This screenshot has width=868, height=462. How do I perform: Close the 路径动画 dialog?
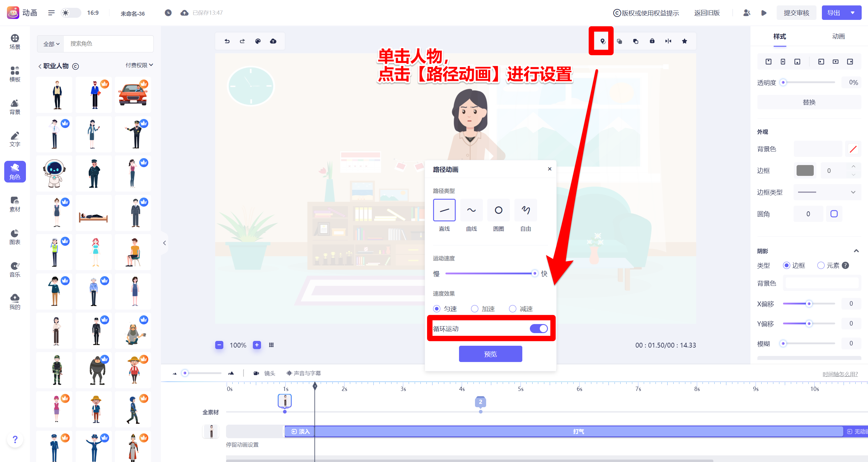click(x=549, y=169)
